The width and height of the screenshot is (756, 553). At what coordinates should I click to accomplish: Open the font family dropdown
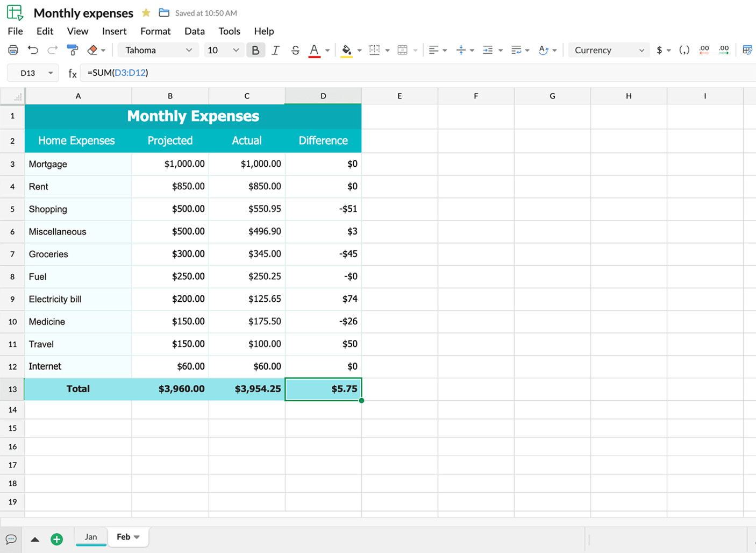158,49
